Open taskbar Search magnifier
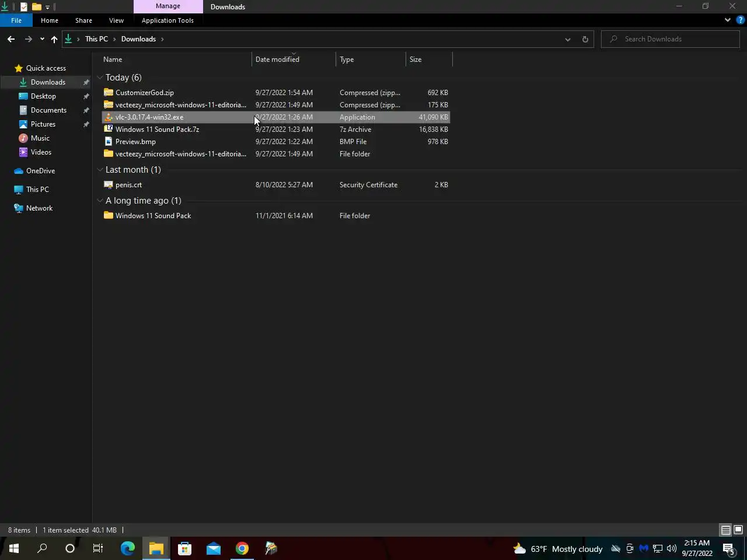Screen dimensions: 747x560 click(x=42, y=548)
